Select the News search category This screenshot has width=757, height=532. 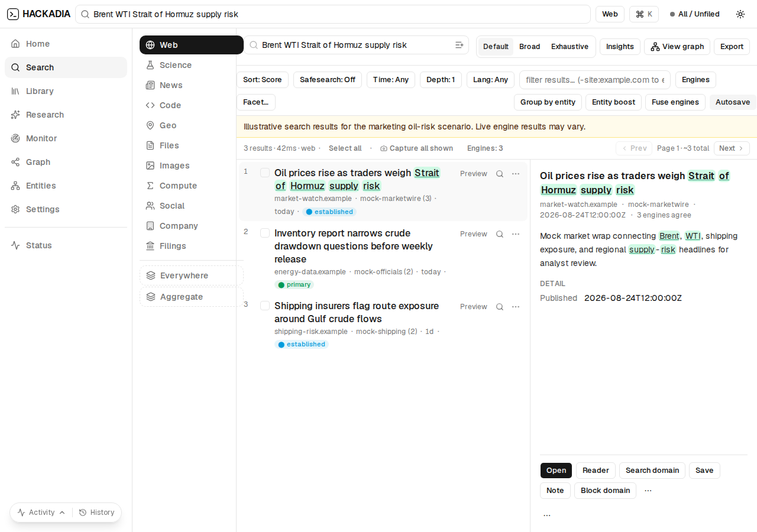pos(192,85)
